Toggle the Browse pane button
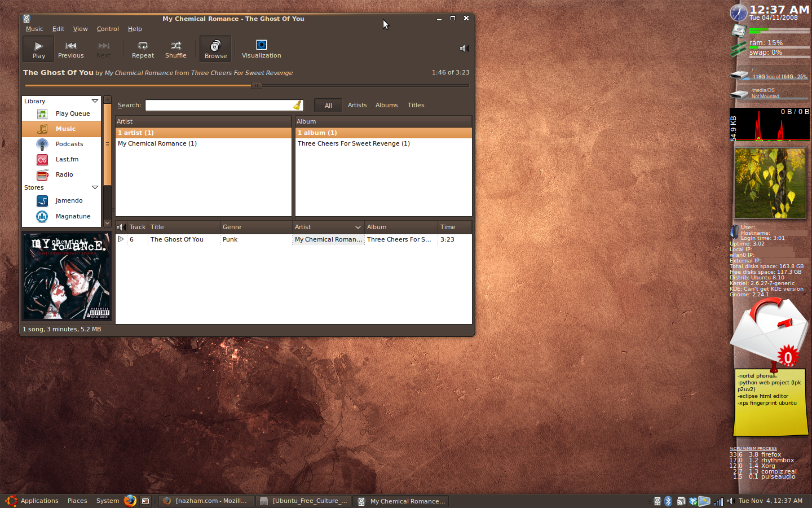The width and height of the screenshot is (812, 508). point(215,49)
